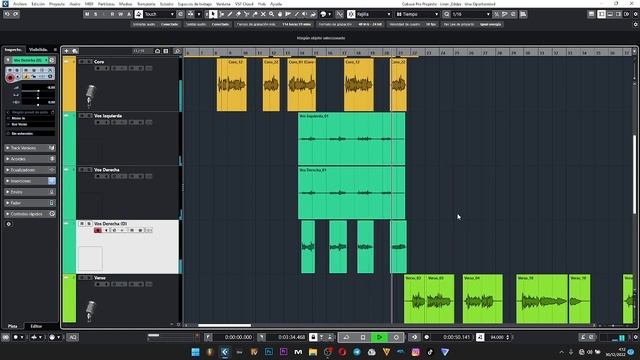Record-enable the Voz Derecha (D) track
Viewport: 640px width, 360px height.
click(x=98, y=231)
